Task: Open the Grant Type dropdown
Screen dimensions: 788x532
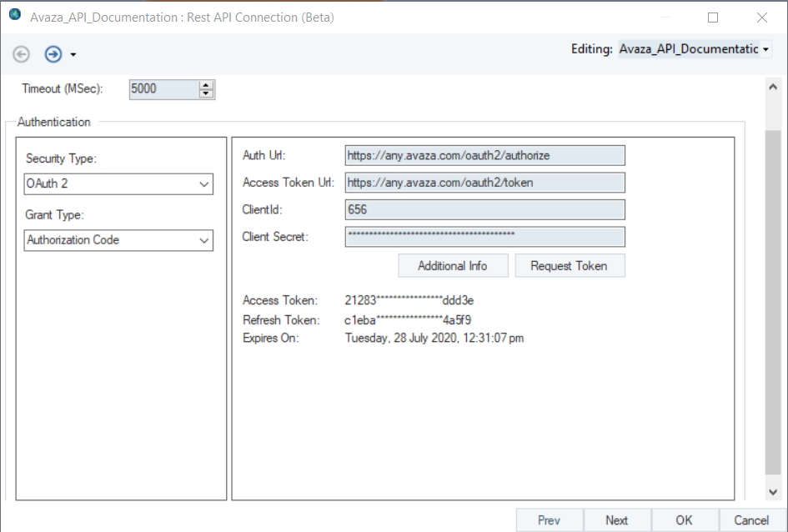Action: coord(118,240)
